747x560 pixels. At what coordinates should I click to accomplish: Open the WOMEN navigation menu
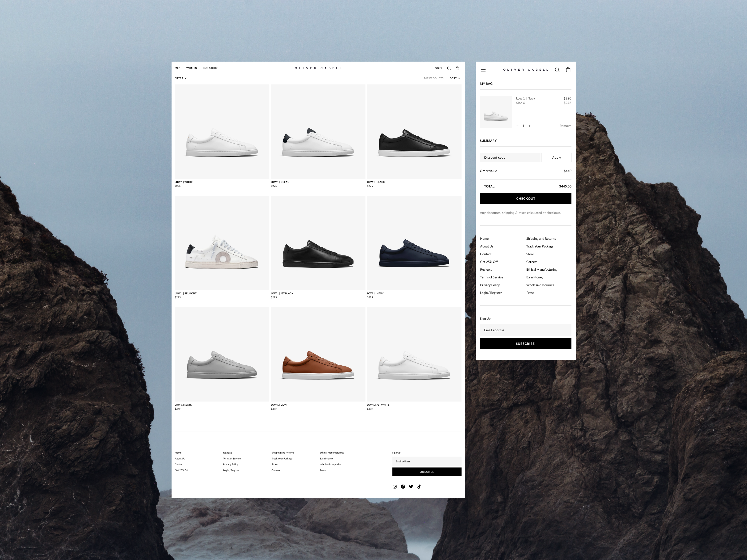[192, 68]
